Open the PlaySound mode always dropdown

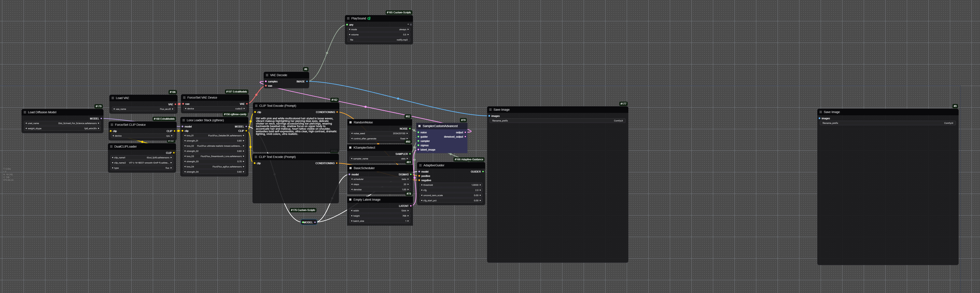pos(379,30)
